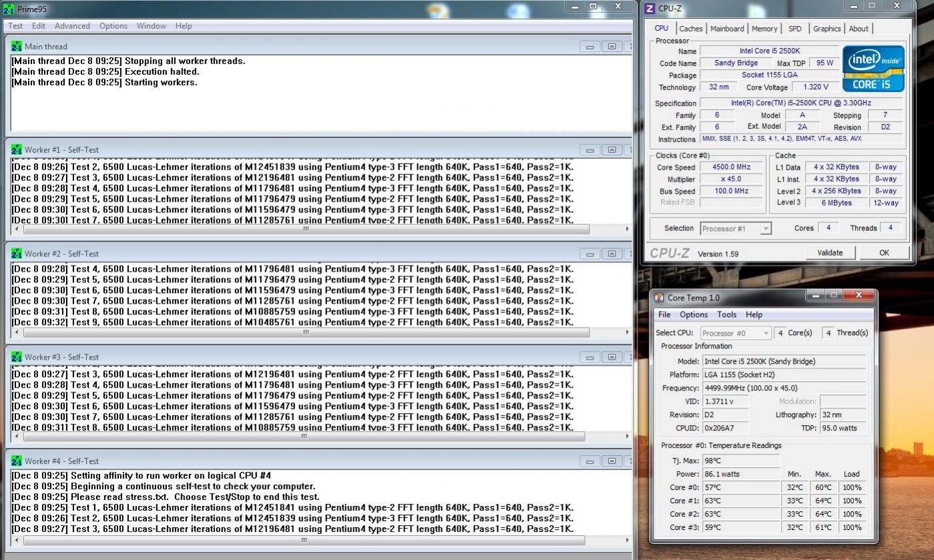Click the Tj. Max value 98°C
The image size is (934, 560).
[740, 461]
